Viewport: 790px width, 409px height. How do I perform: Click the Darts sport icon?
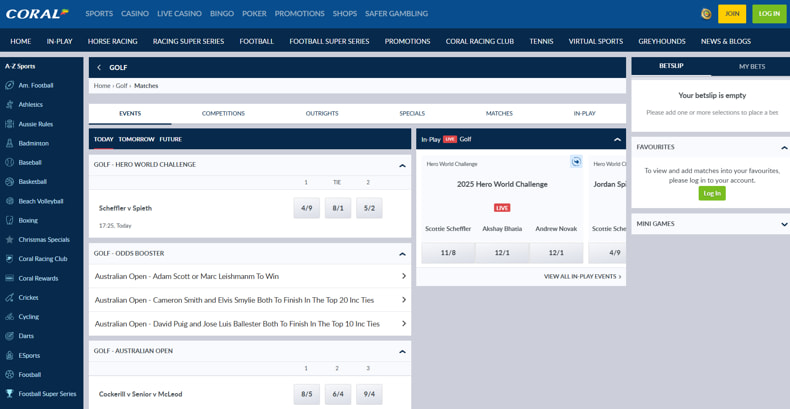pyautogui.click(x=9, y=336)
